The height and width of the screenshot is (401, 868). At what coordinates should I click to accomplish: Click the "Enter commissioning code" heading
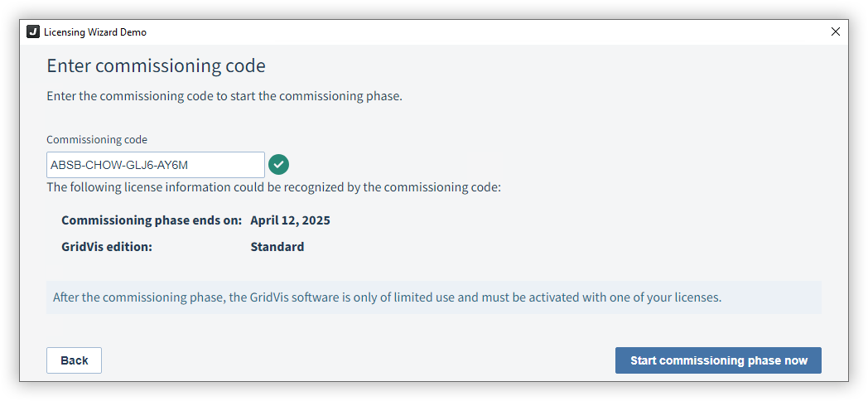tap(156, 66)
